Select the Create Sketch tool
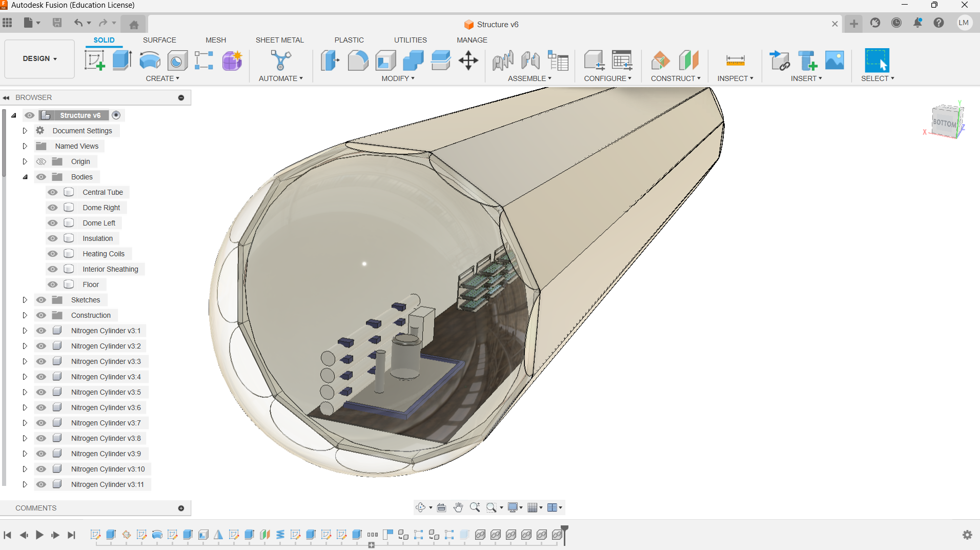 [x=95, y=60]
